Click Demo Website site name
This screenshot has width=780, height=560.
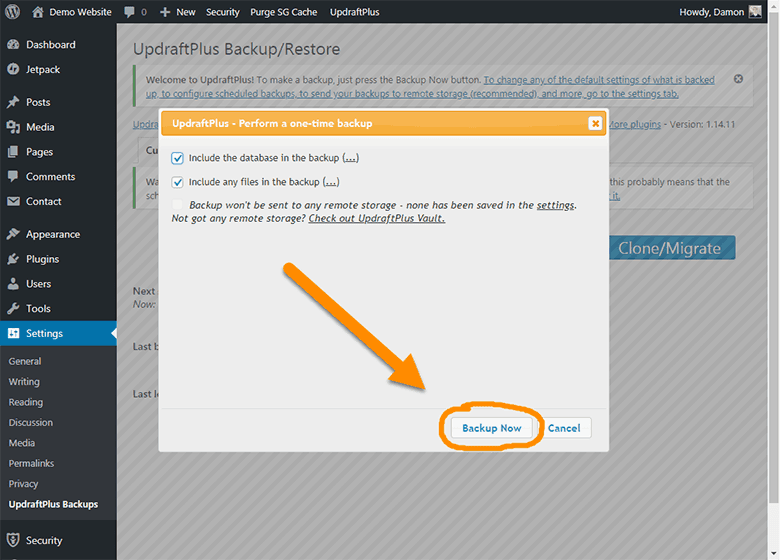[x=80, y=12]
